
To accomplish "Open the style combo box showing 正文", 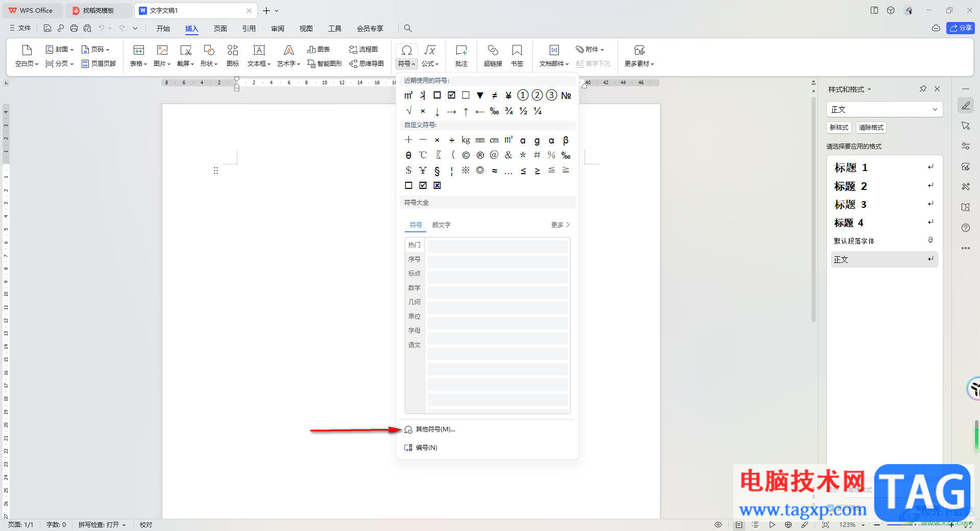I will [884, 109].
